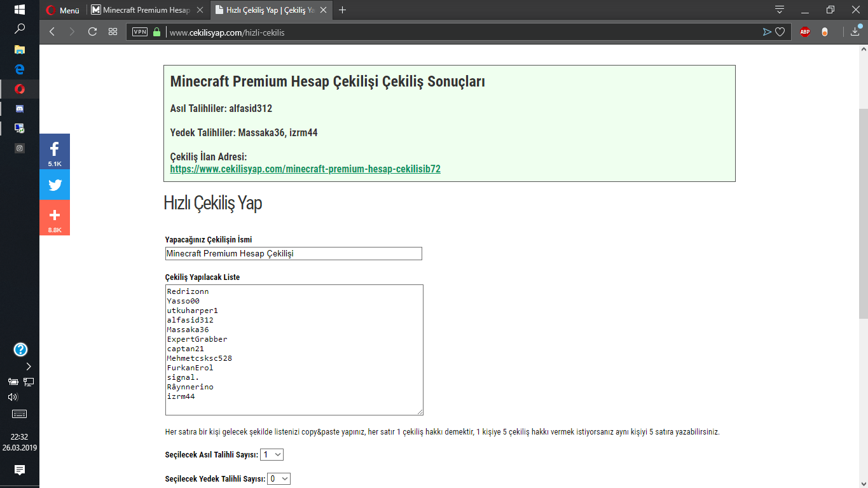
Task: Open the downloads panel
Action: point(855,32)
